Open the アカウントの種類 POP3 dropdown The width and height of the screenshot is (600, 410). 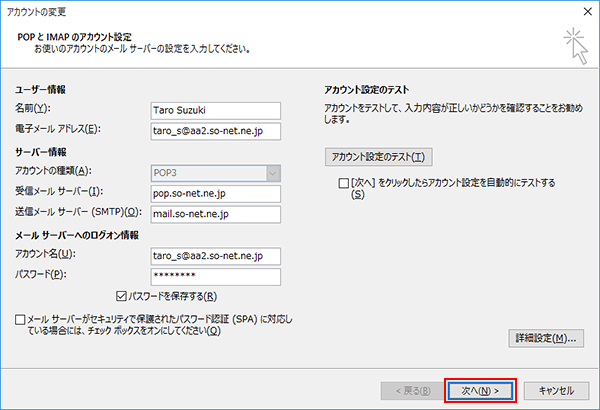pyautogui.click(x=214, y=171)
